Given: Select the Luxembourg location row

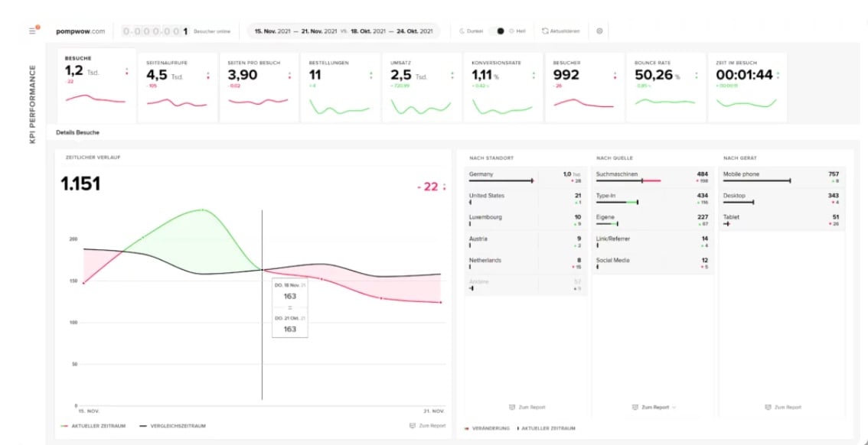Looking at the screenshot, I should [x=525, y=220].
